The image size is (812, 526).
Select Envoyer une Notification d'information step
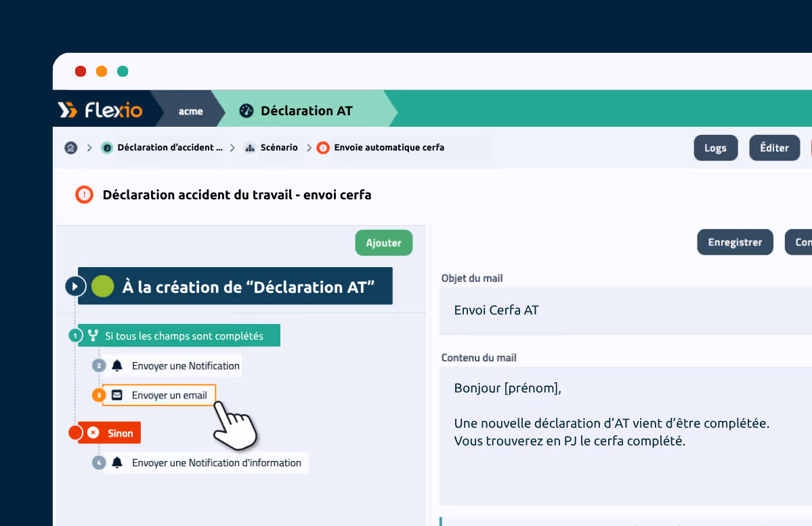click(206, 463)
